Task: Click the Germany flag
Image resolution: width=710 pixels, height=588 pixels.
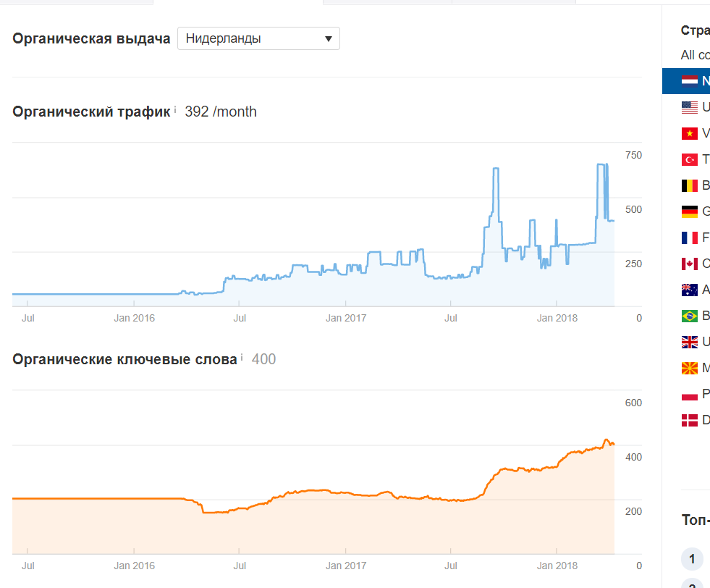Action: pos(689,211)
